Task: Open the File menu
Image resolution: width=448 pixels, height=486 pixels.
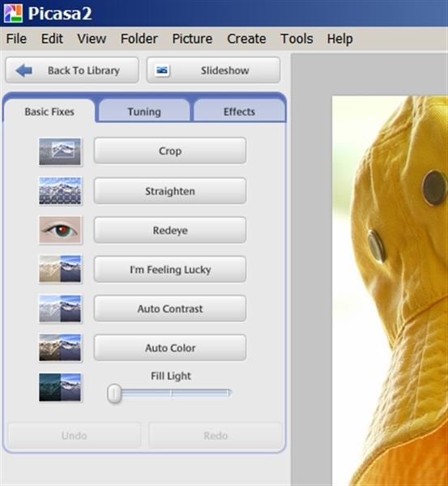Action: [x=16, y=39]
